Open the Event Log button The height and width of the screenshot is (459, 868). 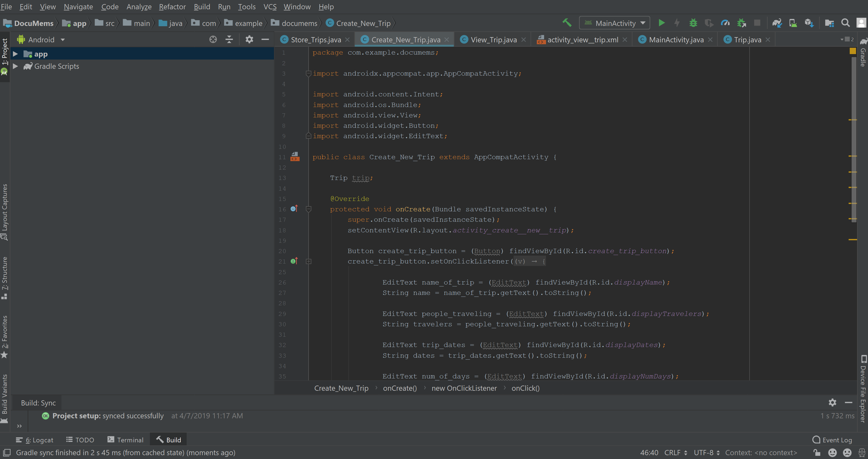[832, 440]
